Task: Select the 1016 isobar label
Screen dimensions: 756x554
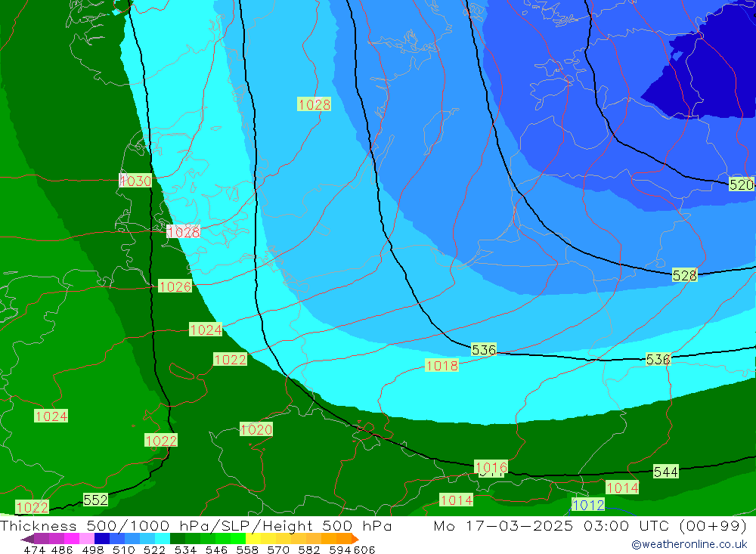Action: pyautogui.click(x=491, y=467)
